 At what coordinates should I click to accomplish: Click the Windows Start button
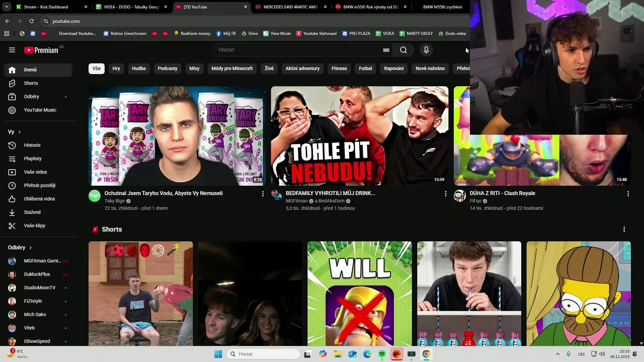218,354
